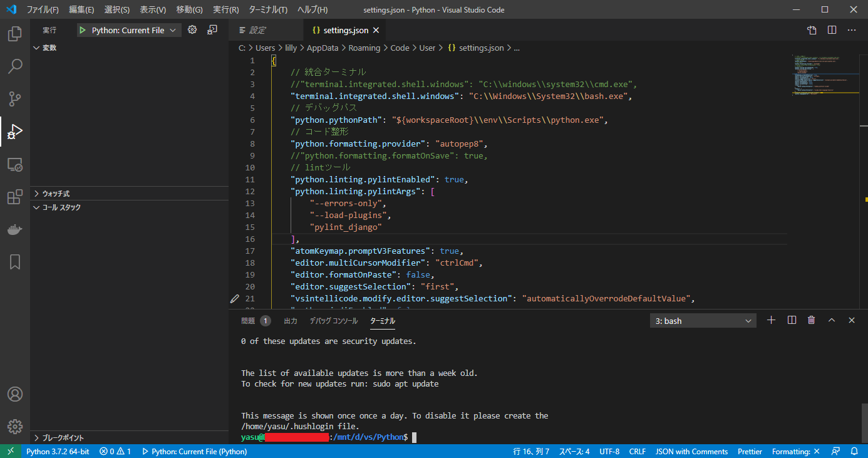Click the Roaming breadcrumb segment
The height and width of the screenshot is (458, 868).
point(364,48)
